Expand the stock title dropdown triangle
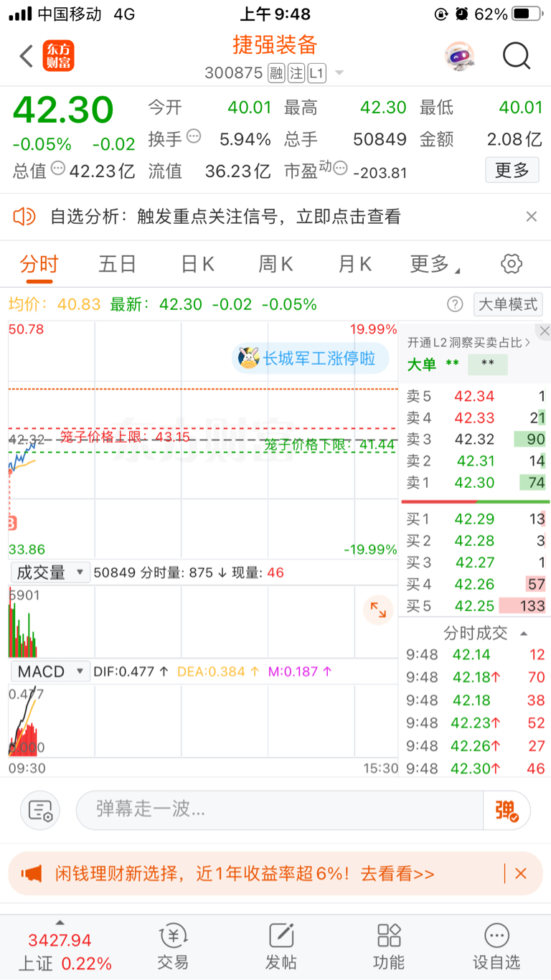Image resolution: width=551 pixels, height=980 pixels. pos(339,73)
